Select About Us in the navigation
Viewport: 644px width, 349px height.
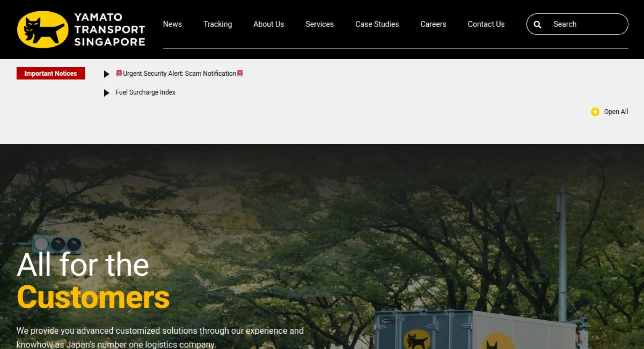(268, 24)
